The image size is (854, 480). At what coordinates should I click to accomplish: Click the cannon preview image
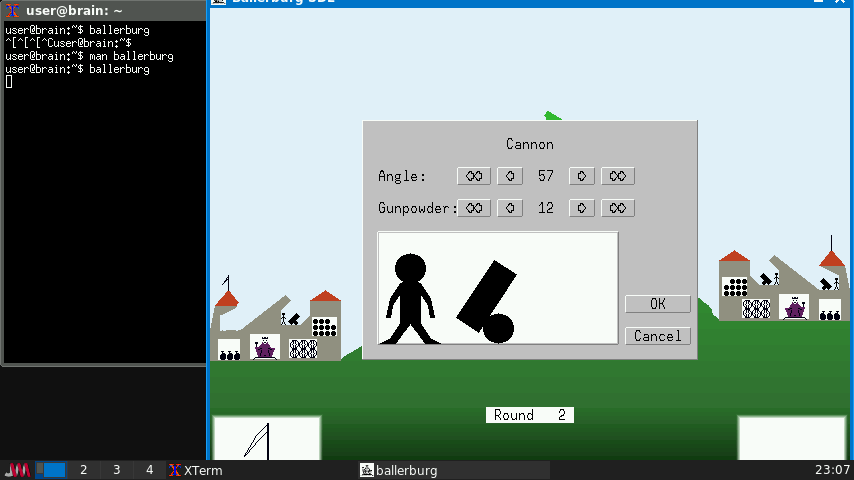[x=497, y=288]
